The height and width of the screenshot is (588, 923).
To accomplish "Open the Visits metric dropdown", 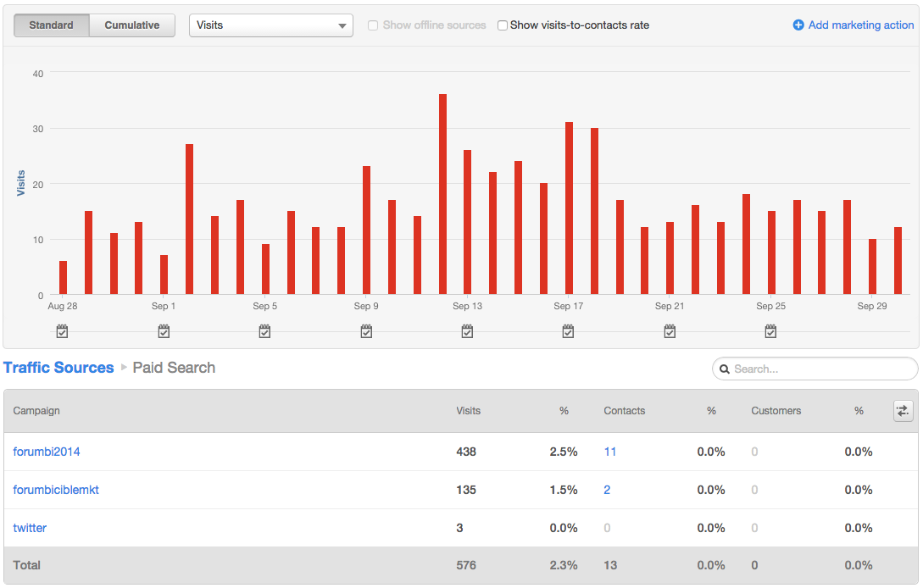I will tap(270, 25).
